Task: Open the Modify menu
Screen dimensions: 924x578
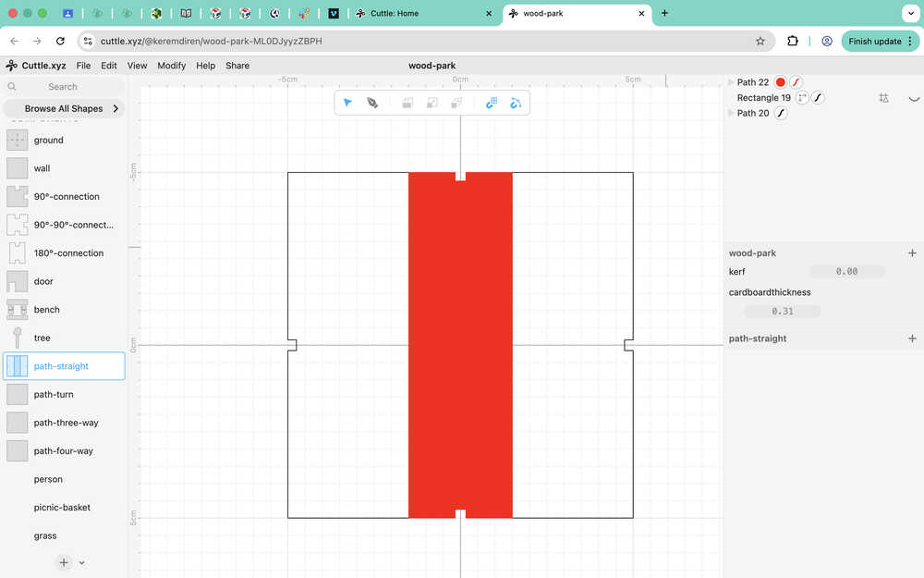Action: [x=172, y=66]
